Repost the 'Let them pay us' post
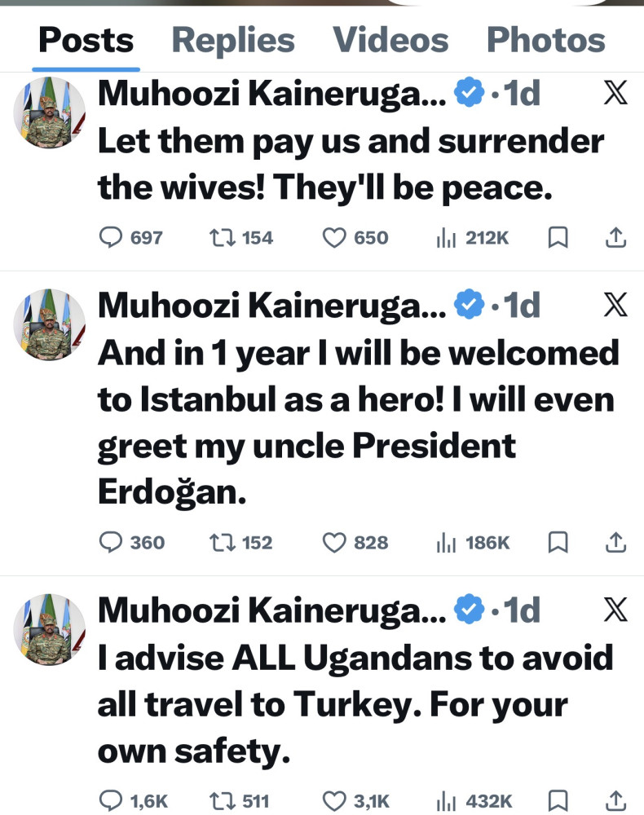This screenshot has width=644, height=815. [x=240, y=238]
